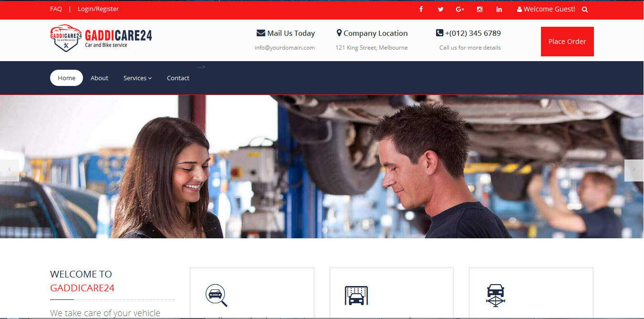The height and width of the screenshot is (319, 644).
Task: Open the Login/Register link
Action: click(x=98, y=9)
